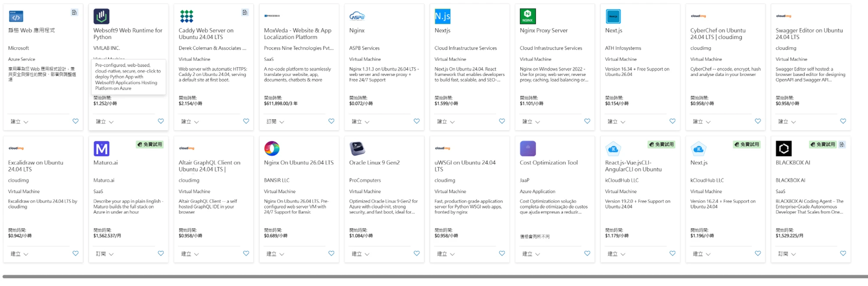The height and width of the screenshot is (286, 868).
Task: Click the badge icon on the Caddy card
Action: coord(245,12)
